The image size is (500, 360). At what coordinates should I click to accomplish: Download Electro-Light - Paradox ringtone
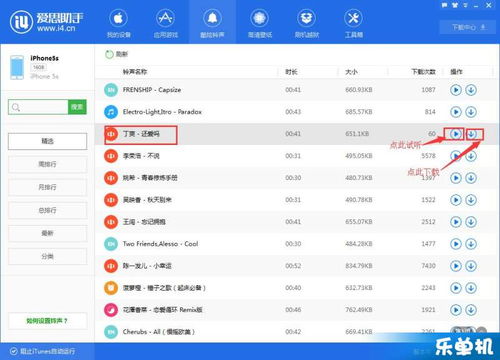coord(471,112)
